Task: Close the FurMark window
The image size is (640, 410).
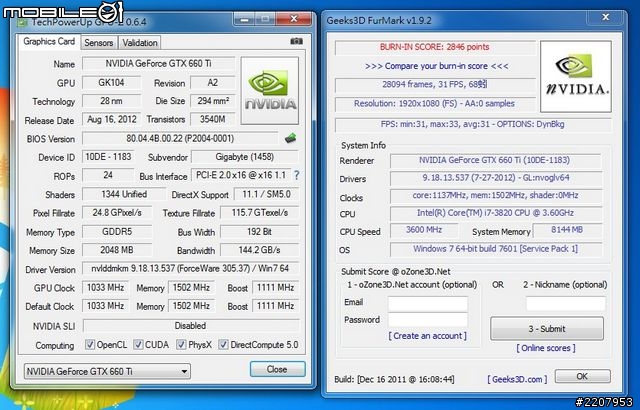Action: point(606,17)
